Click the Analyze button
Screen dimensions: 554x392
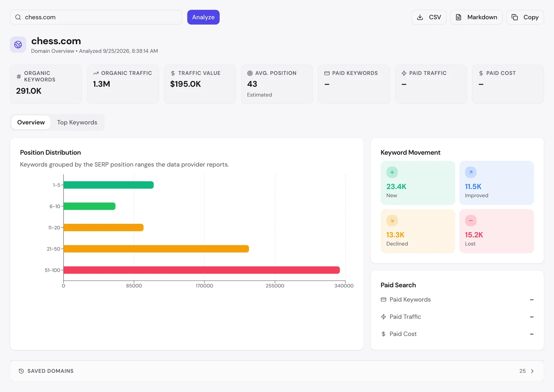point(203,17)
